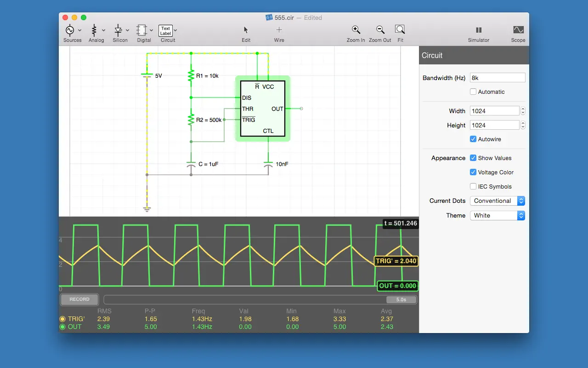Expand the Text Label Circuit dropdown arrow

pos(175,30)
